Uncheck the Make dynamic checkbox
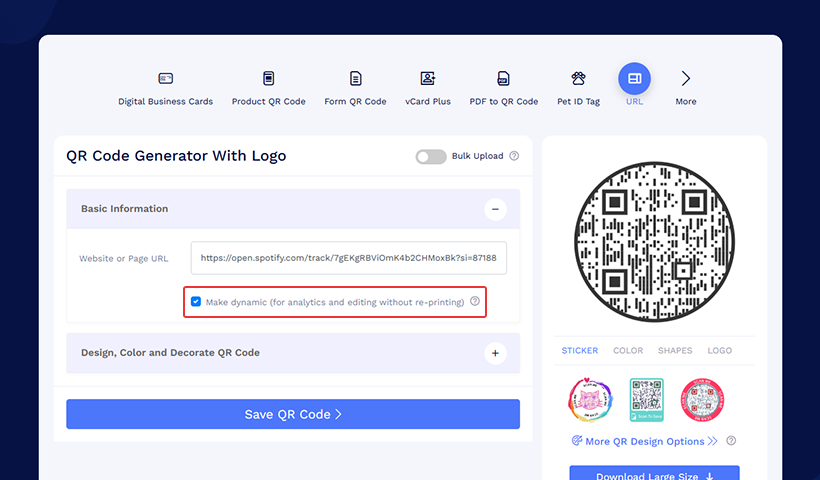The width and height of the screenshot is (820, 480). click(x=196, y=301)
